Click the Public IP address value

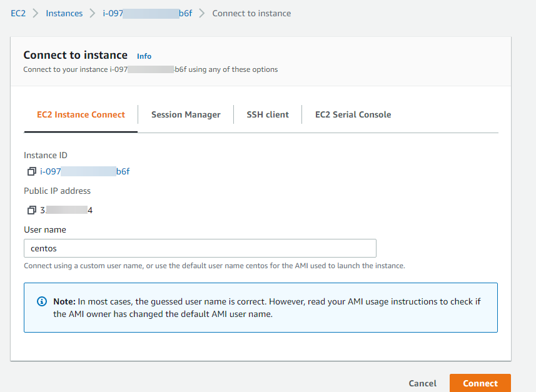point(66,210)
